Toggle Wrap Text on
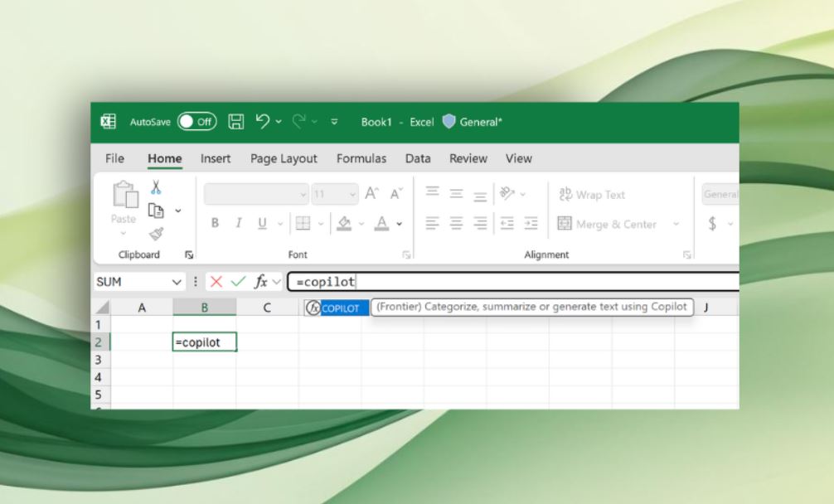 click(x=593, y=194)
